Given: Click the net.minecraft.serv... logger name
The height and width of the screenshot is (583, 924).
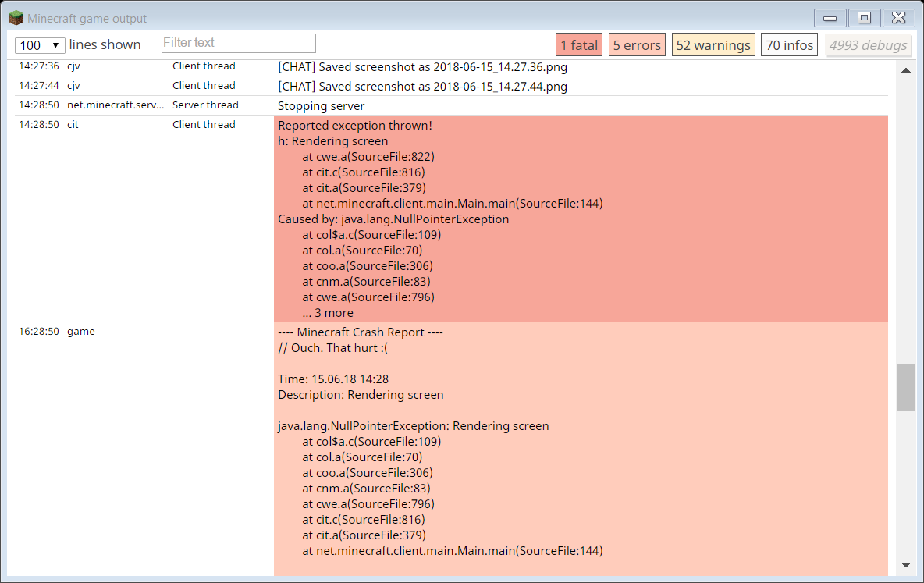Looking at the screenshot, I should (x=115, y=105).
